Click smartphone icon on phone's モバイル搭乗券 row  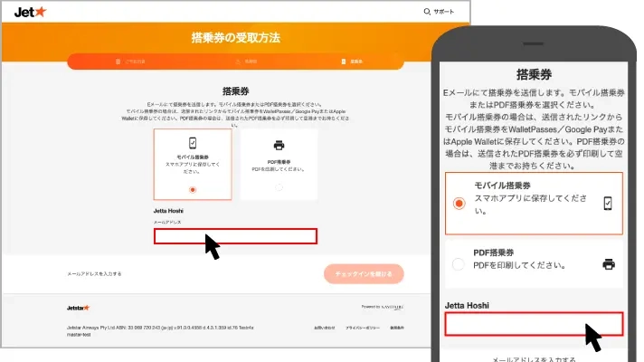click(608, 203)
